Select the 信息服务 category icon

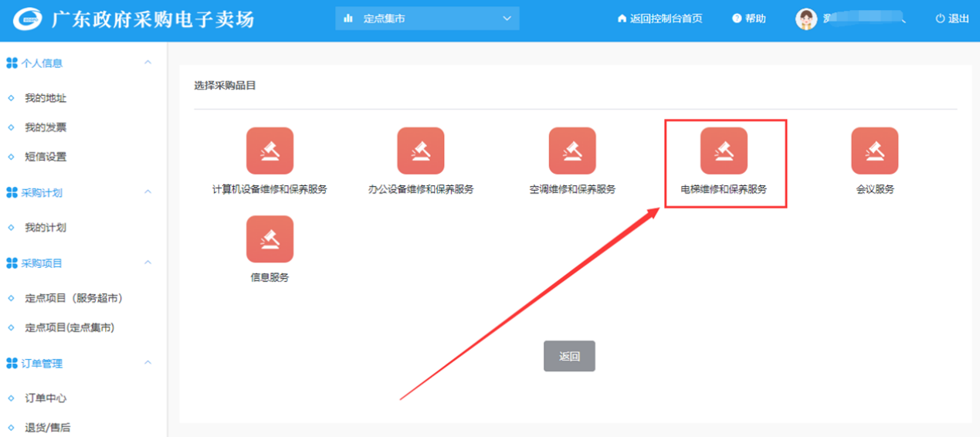point(270,239)
